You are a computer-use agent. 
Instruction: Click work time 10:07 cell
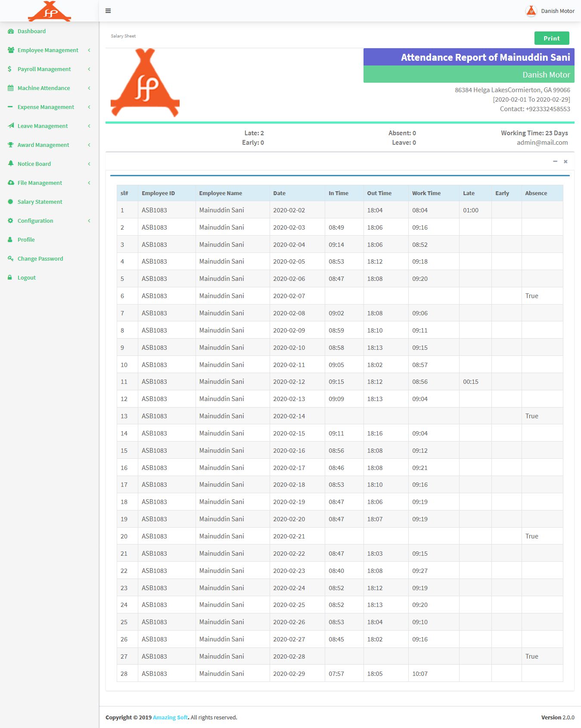pyautogui.click(x=434, y=674)
